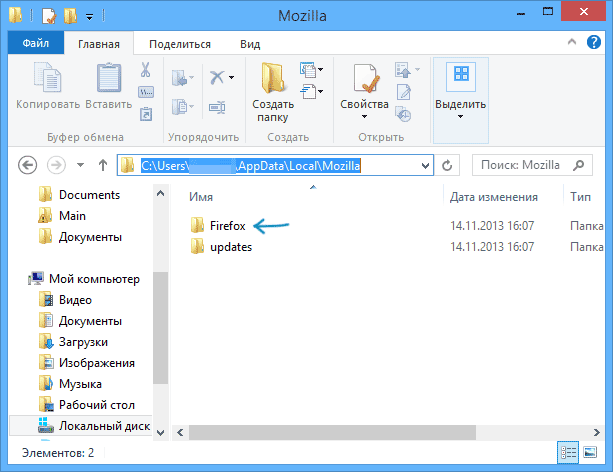Viewport: 613px width, 472px height.
Task: Click the Help question mark icon
Action: [593, 42]
